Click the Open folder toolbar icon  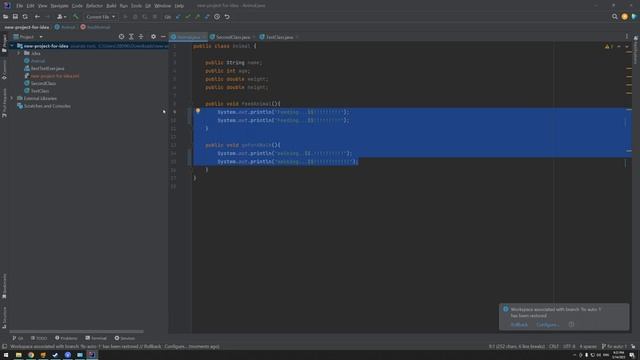click(5, 17)
